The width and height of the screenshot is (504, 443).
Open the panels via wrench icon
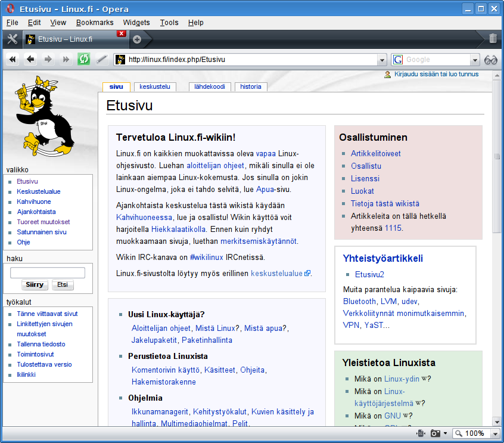(11, 39)
